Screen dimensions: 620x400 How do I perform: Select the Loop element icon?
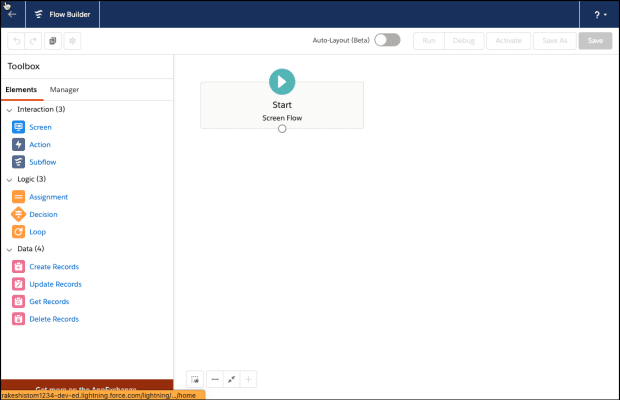coord(18,232)
